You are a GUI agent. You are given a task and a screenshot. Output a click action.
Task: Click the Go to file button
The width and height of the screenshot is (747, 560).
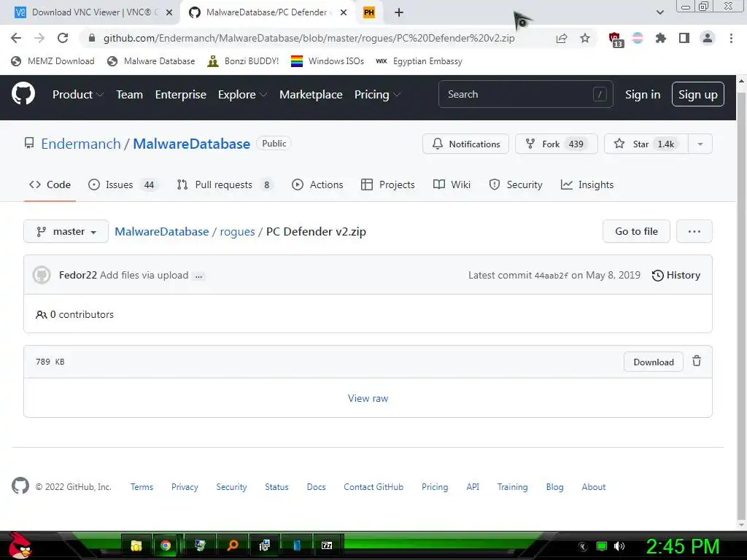point(636,231)
